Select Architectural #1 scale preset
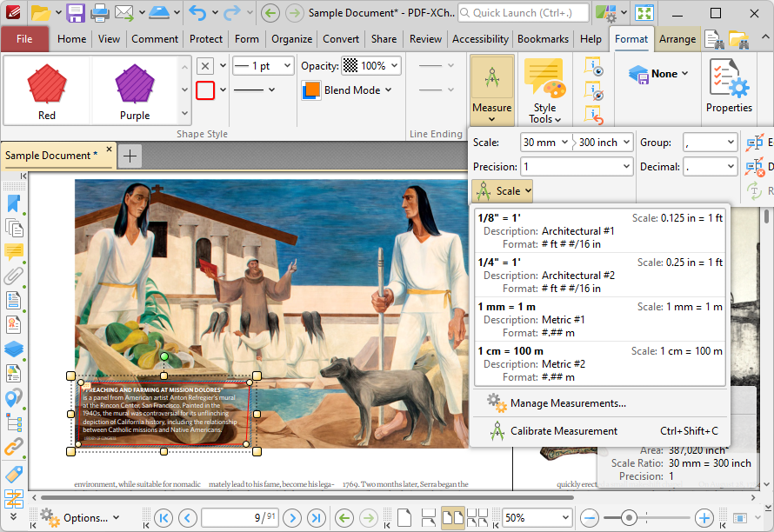This screenshot has height=532, width=774. coord(600,231)
